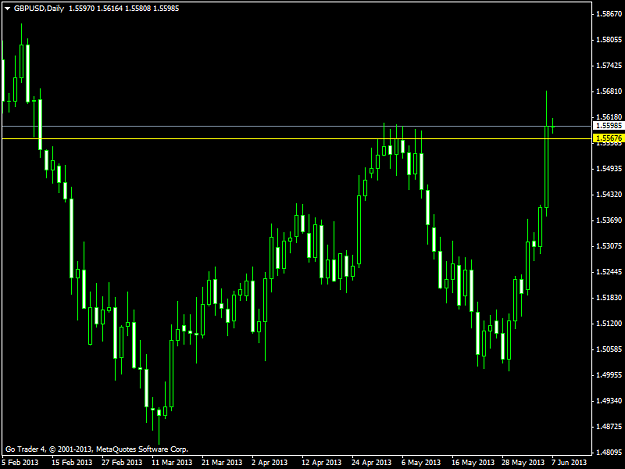Click the 1.57425 price axis value
This screenshot has height=469, width=625.
pyautogui.click(x=609, y=65)
